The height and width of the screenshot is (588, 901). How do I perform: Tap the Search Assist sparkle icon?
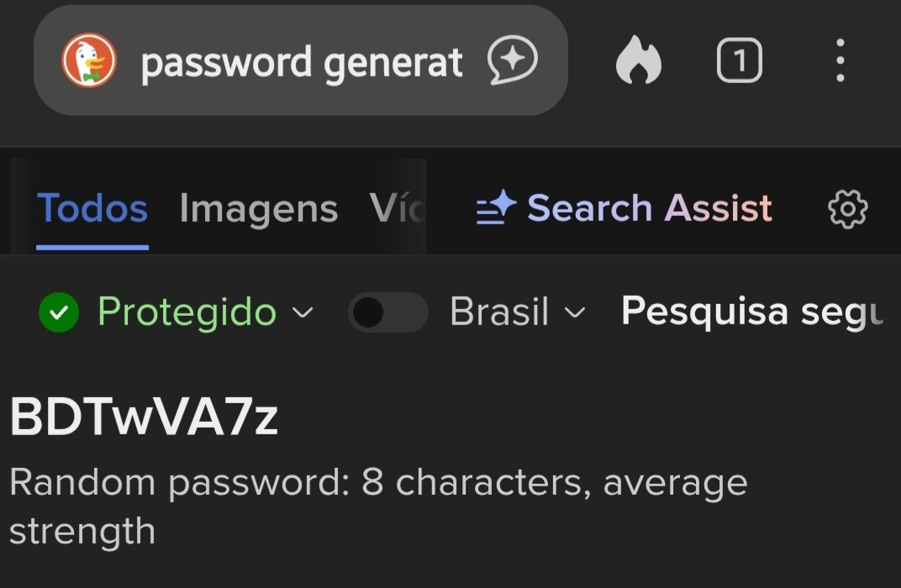tap(496, 207)
